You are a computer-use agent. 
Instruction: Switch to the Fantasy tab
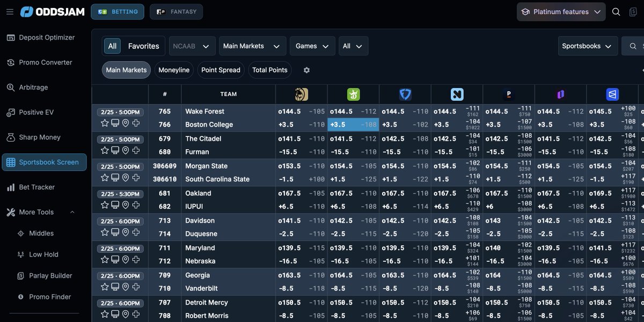(176, 11)
